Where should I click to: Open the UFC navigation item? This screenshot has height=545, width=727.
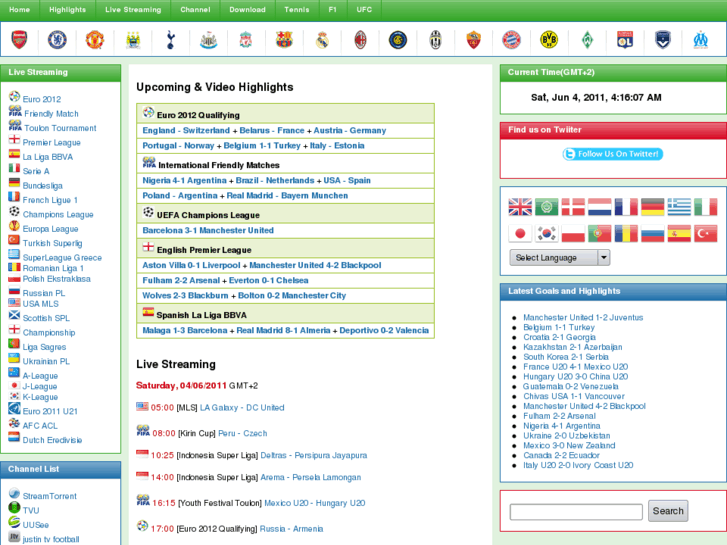[364, 9]
